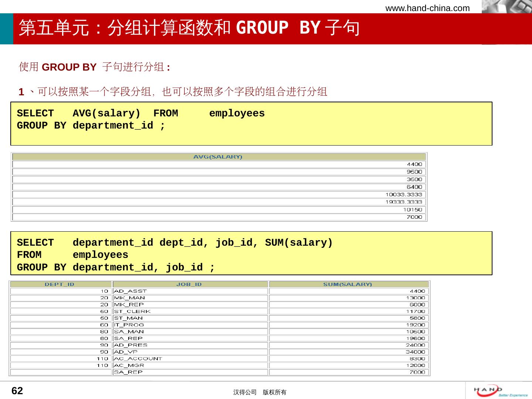Click the FROM employees line in second query
The height and width of the screenshot is (399, 532).
coord(72,255)
